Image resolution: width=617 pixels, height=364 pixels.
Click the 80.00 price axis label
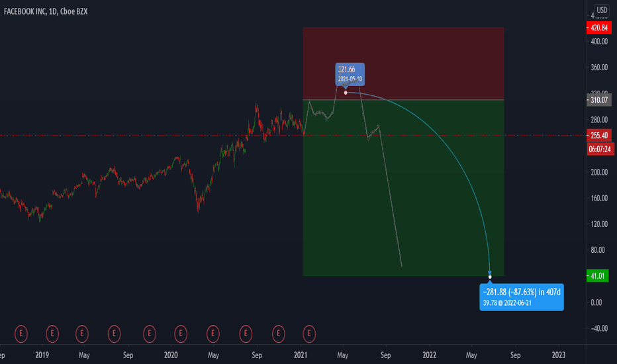[599, 250]
